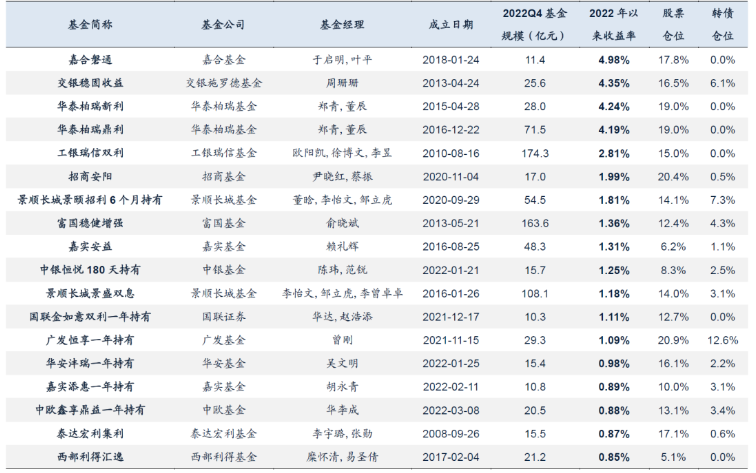Click convertible bond value 6.1%
The image size is (756, 473).
tap(722, 83)
